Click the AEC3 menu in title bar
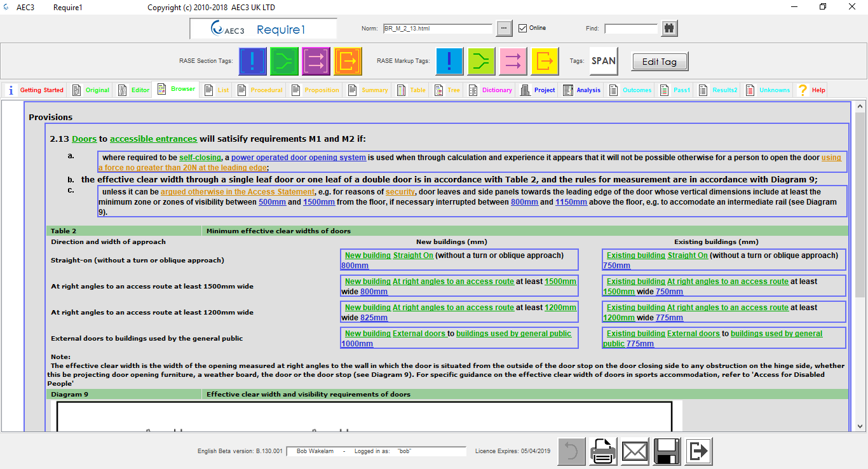The height and width of the screenshot is (469, 868). coord(25,8)
